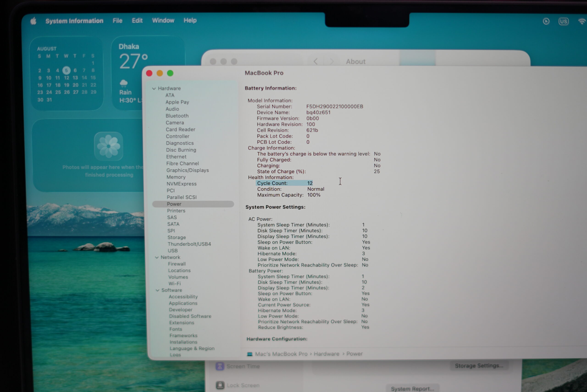Image resolution: width=587 pixels, height=392 pixels.
Task: Click the Dhaka weather widget title
Action: (x=129, y=47)
